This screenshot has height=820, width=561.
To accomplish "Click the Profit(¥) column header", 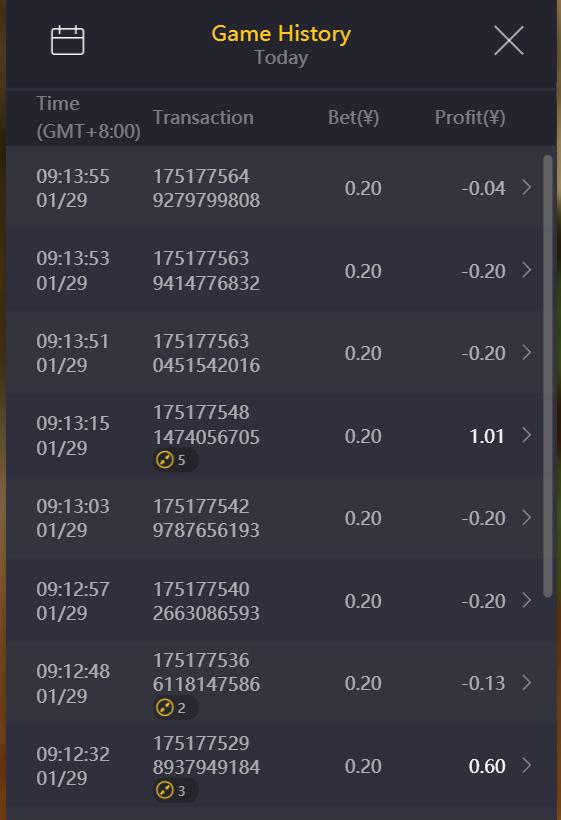I will point(470,118).
